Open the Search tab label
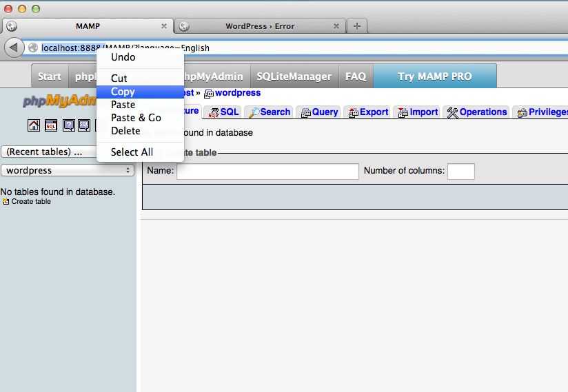 click(275, 112)
